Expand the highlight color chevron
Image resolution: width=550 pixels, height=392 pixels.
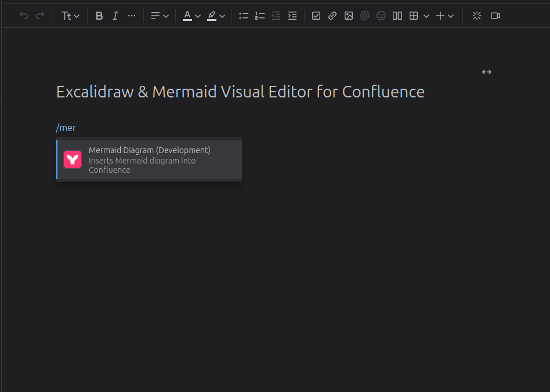click(x=222, y=16)
